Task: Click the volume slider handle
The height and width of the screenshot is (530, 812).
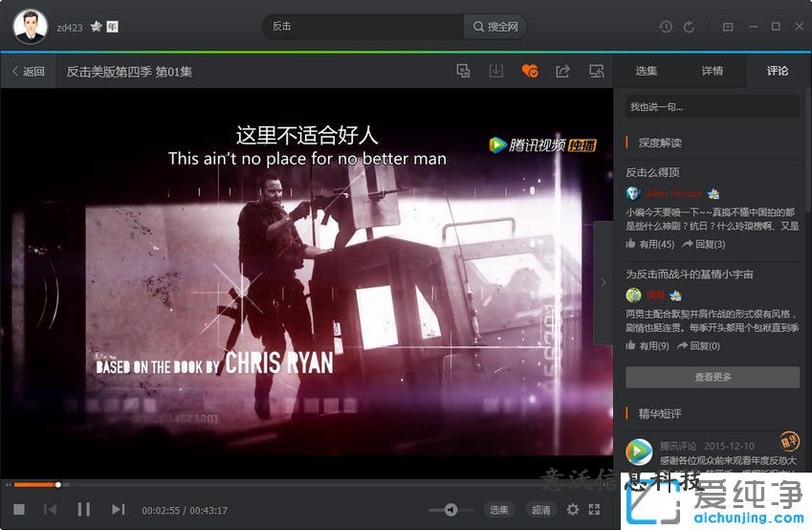Action: (x=450, y=510)
